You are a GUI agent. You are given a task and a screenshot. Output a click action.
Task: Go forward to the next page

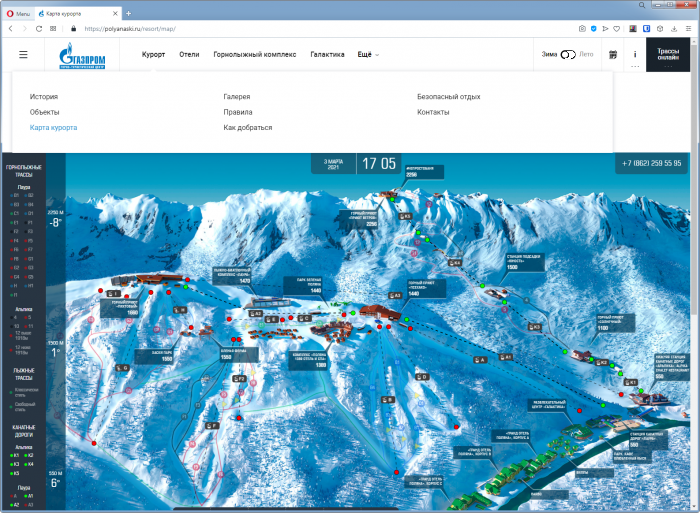tap(25, 29)
